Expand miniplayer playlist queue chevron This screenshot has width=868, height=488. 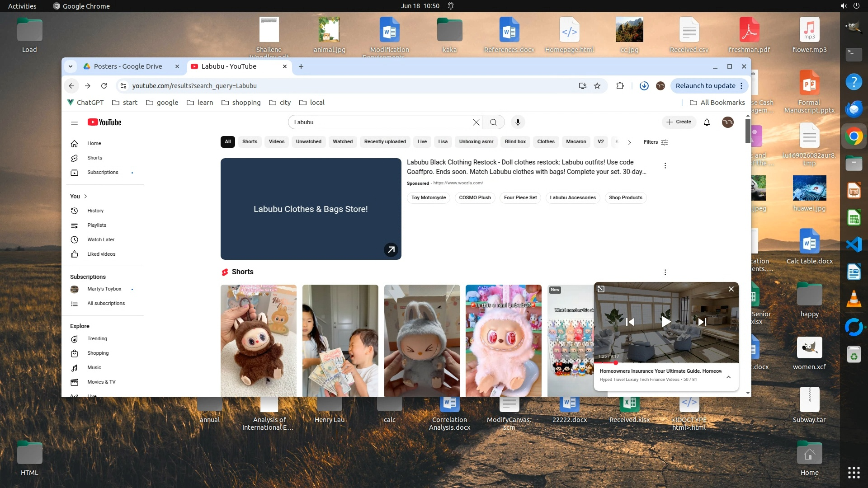(x=728, y=377)
